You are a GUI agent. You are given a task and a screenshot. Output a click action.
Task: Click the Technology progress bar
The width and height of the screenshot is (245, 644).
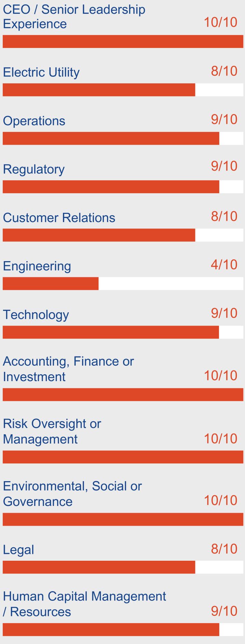tap(111, 332)
